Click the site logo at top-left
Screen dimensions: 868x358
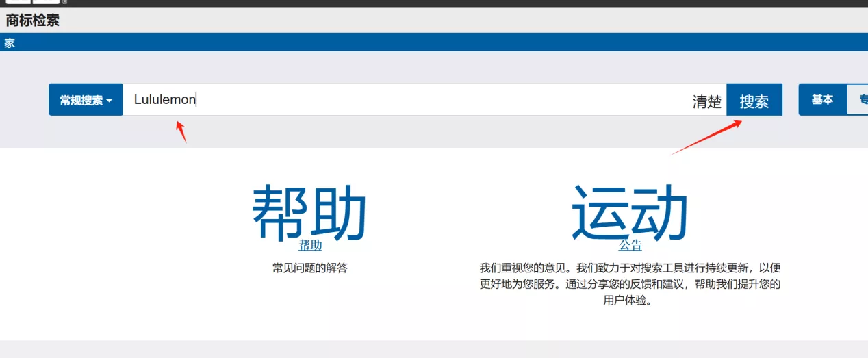pos(33,2)
